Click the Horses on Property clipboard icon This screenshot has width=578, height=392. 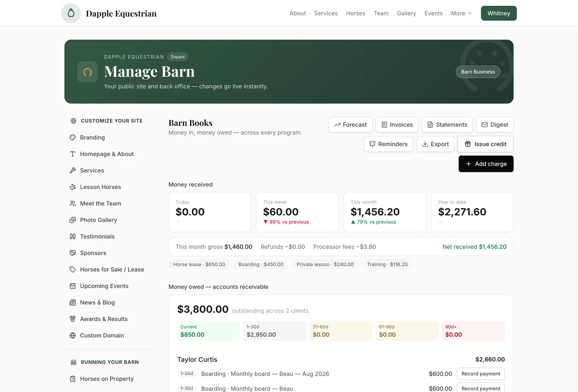[73, 379]
